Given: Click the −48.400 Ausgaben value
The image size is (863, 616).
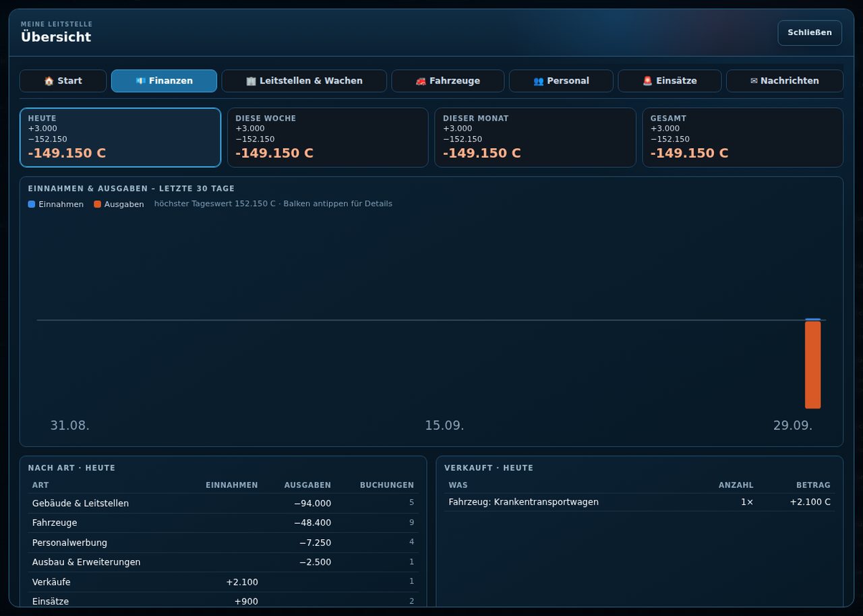Looking at the screenshot, I should (x=312, y=523).
